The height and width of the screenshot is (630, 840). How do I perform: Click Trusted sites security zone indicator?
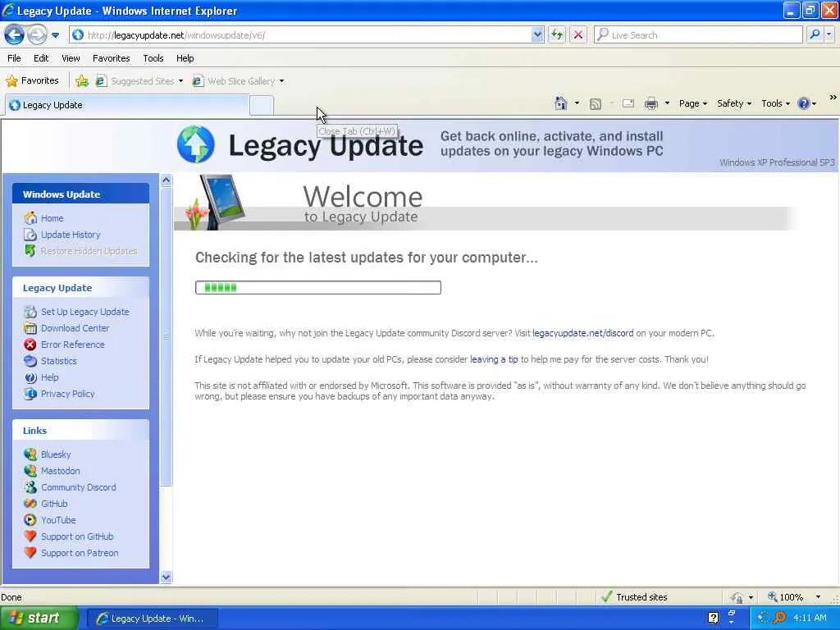click(x=634, y=597)
